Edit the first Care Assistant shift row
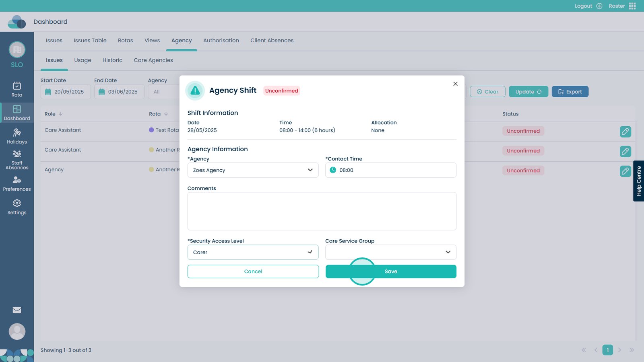644x362 pixels. coord(625,132)
